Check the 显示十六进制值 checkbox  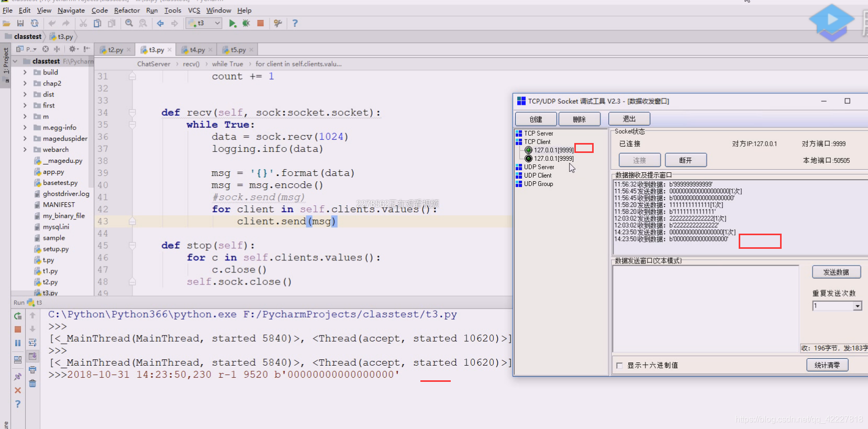(620, 366)
